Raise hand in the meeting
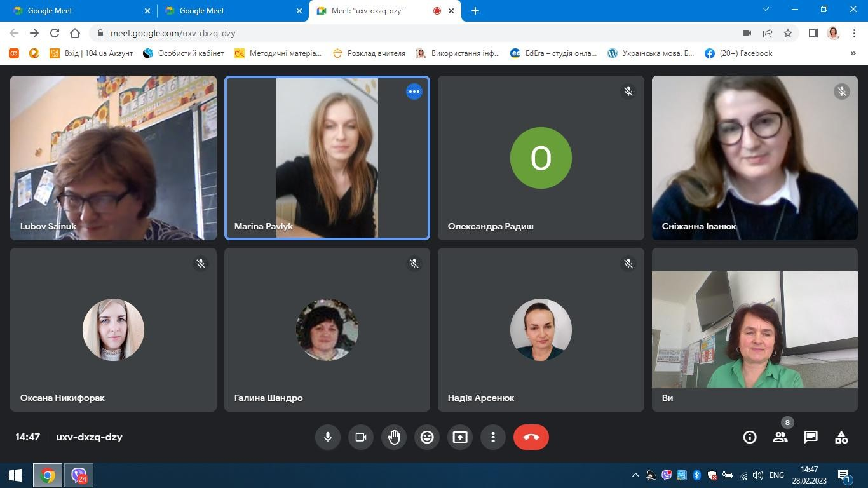 (394, 437)
